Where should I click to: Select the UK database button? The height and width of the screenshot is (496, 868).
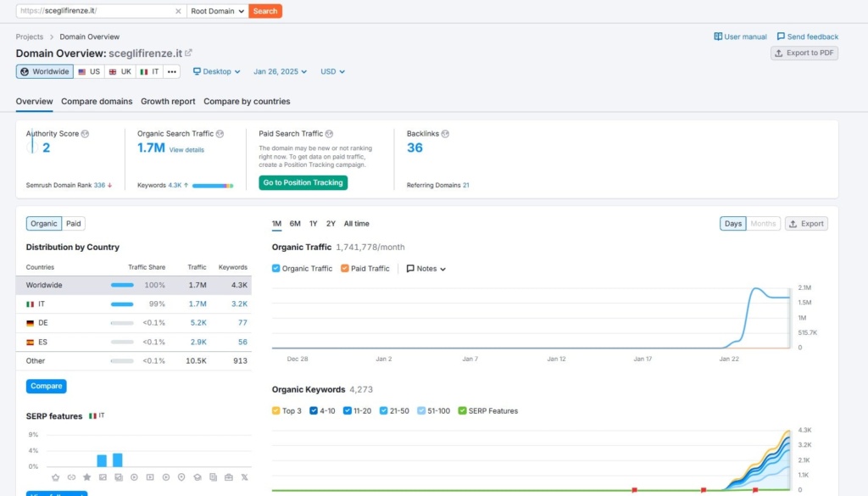point(120,71)
